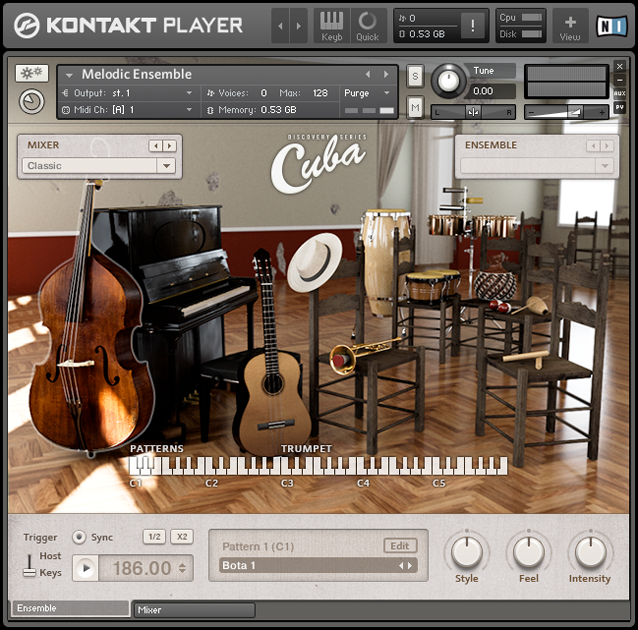Open the View options plus button
638x630 pixels.
570,26
